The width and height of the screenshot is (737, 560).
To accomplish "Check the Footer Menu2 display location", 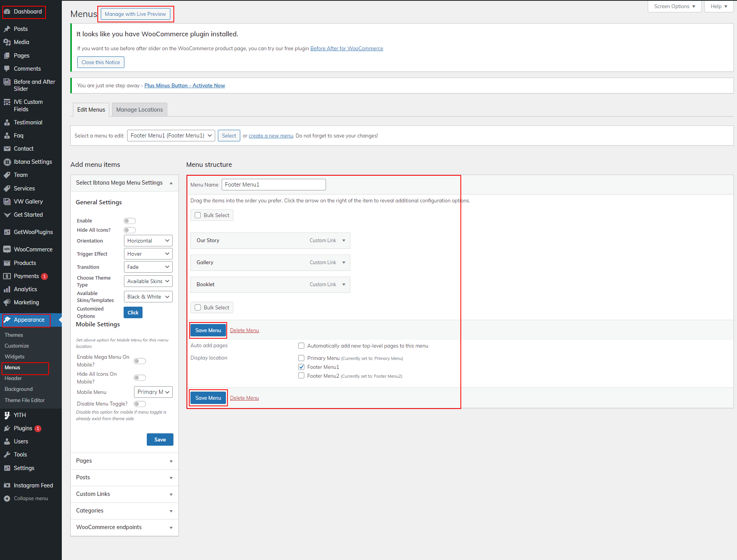I will [x=301, y=376].
